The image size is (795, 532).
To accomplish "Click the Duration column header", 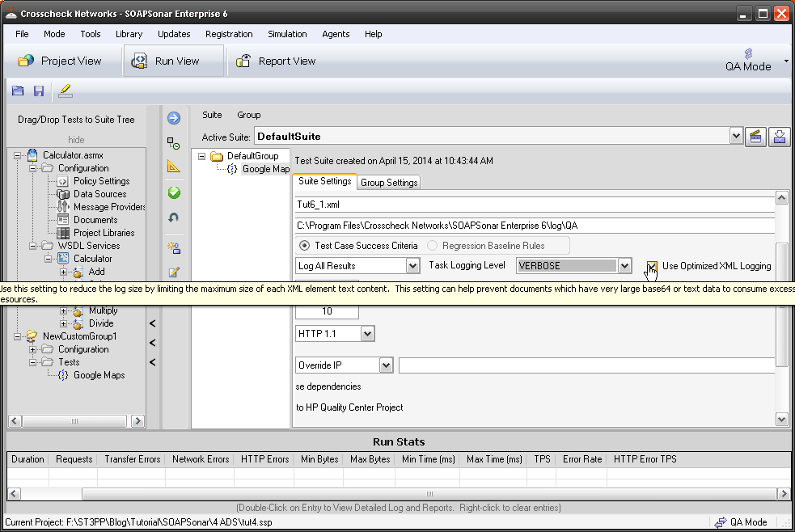I will coord(27,459).
